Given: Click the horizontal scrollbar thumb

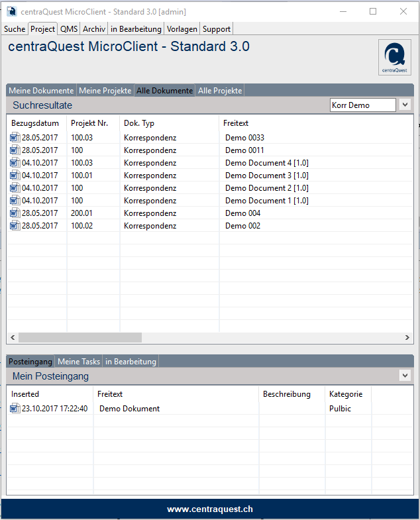Looking at the screenshot, I should tap(80, 338).
